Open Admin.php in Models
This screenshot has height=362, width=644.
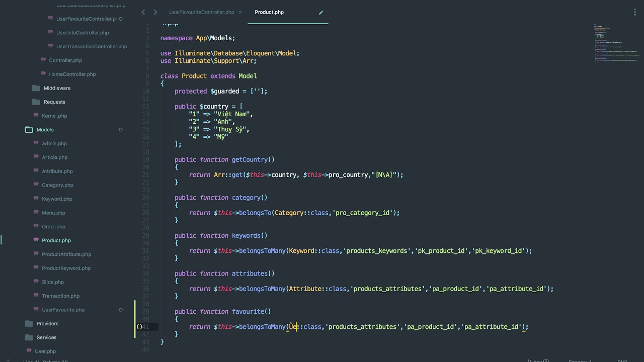(x=54, y=143)
